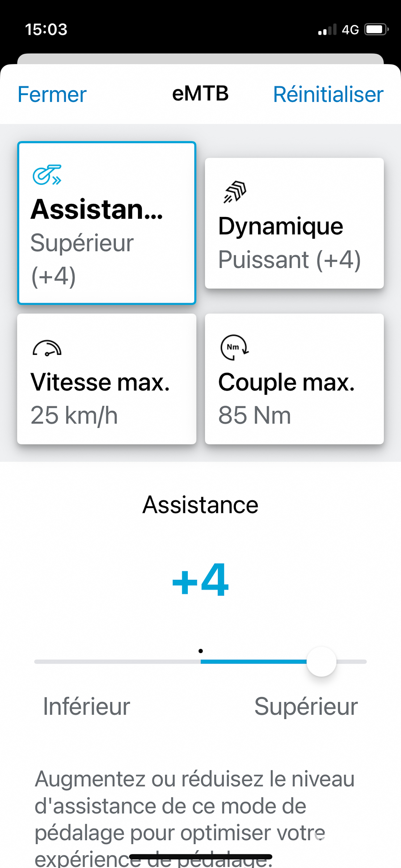The image size is (401, 868).
Task: Tap the blue +4 assistance value
Action: point(200,579)
